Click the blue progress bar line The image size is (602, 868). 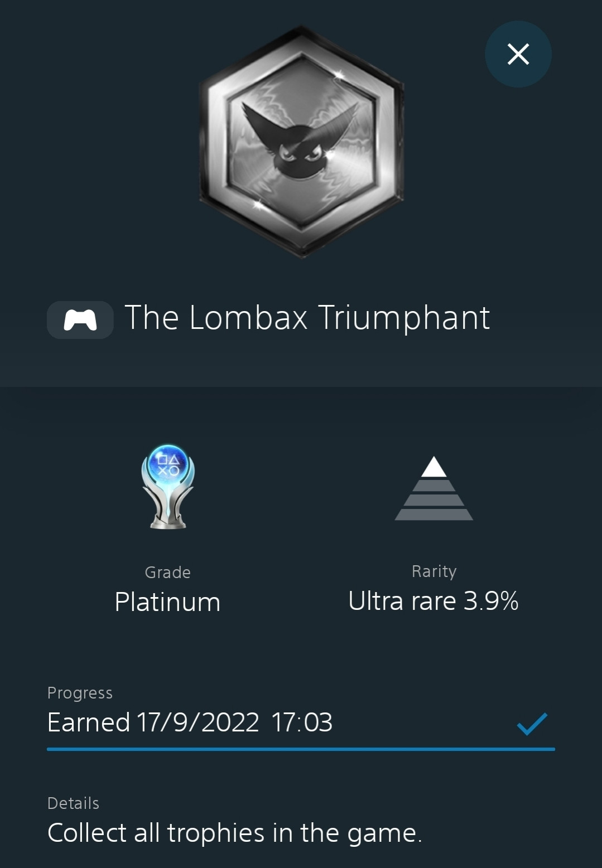(301, 749)
